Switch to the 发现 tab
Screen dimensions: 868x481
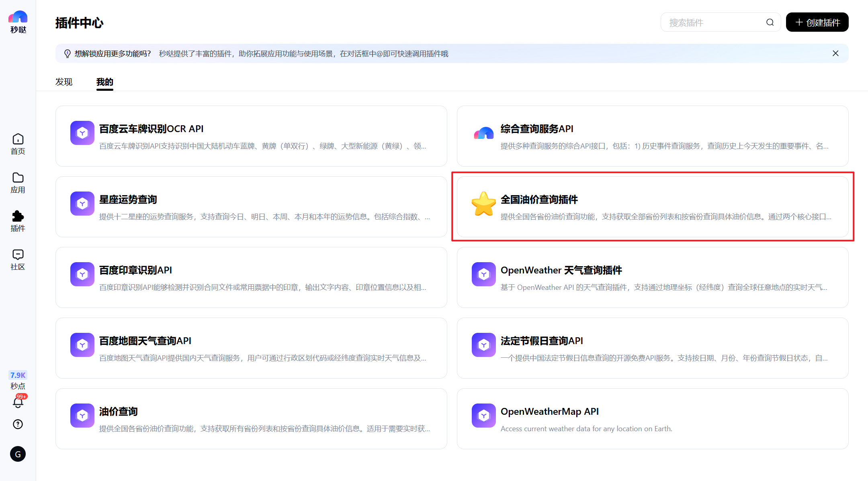(x=63, y=82)
